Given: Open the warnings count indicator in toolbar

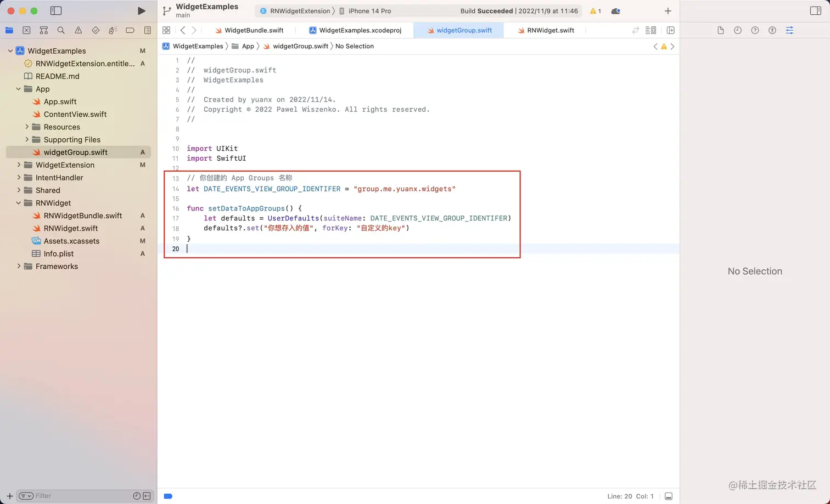Looking at the screenshot, I should 595,11.
